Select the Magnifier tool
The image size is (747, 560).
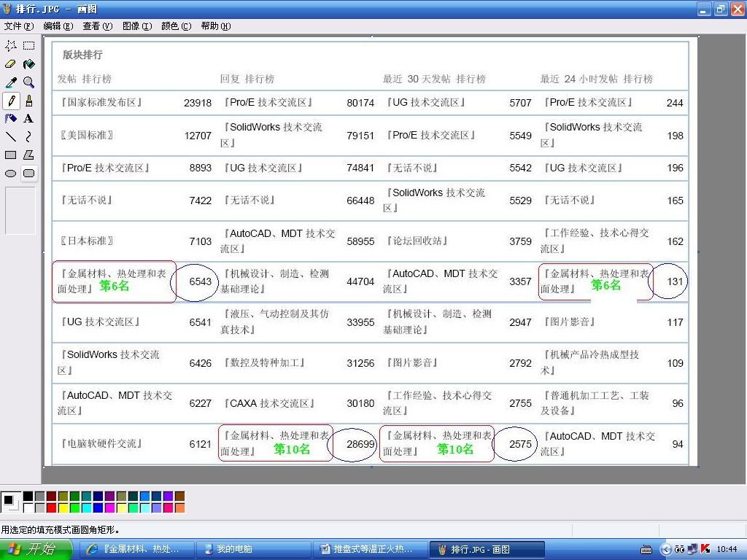[29, 82]
